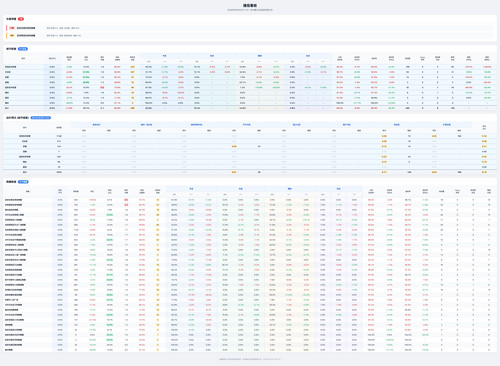Click the summary total row of the third table
The height and width of the screenshot is (366, 500).
(250, 172)
